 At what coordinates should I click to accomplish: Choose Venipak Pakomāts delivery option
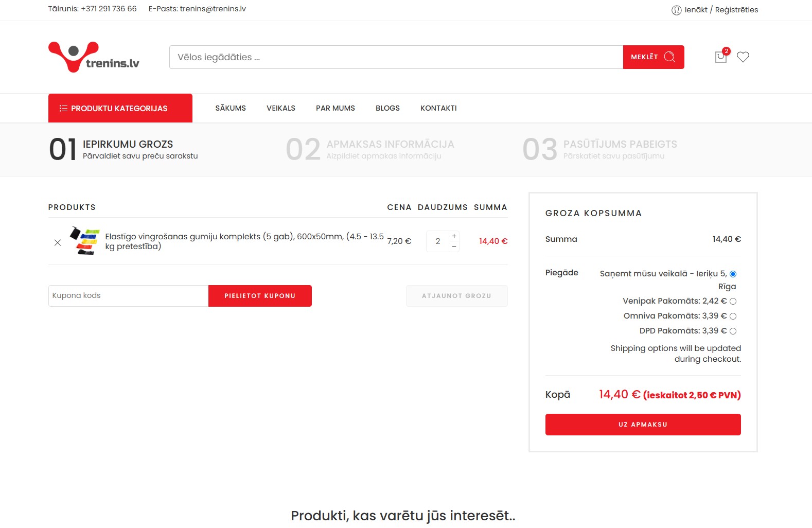(733, 301)
